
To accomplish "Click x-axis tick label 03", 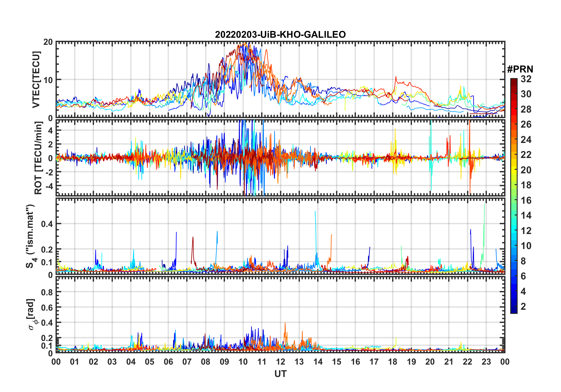I will click(112, 362).
